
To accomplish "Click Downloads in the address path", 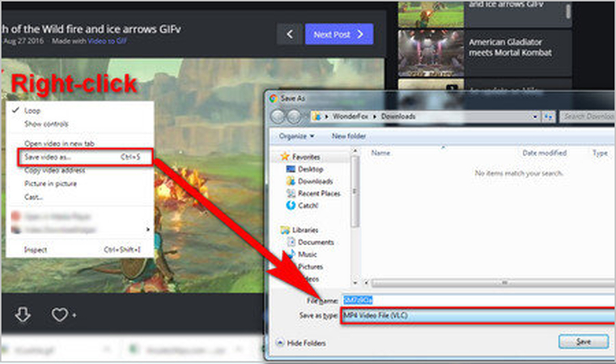I will click(x=398, y=116).
